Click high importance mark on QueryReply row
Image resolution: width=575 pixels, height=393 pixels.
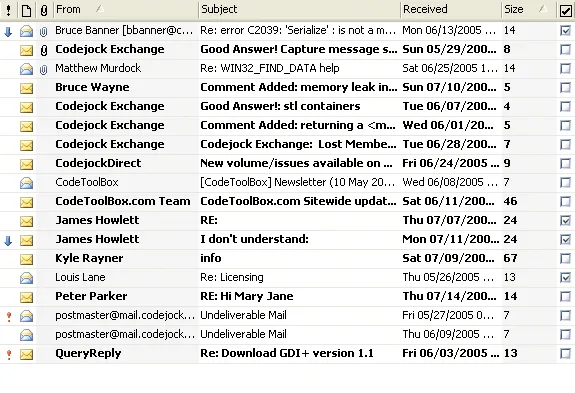tap(9, 355)
